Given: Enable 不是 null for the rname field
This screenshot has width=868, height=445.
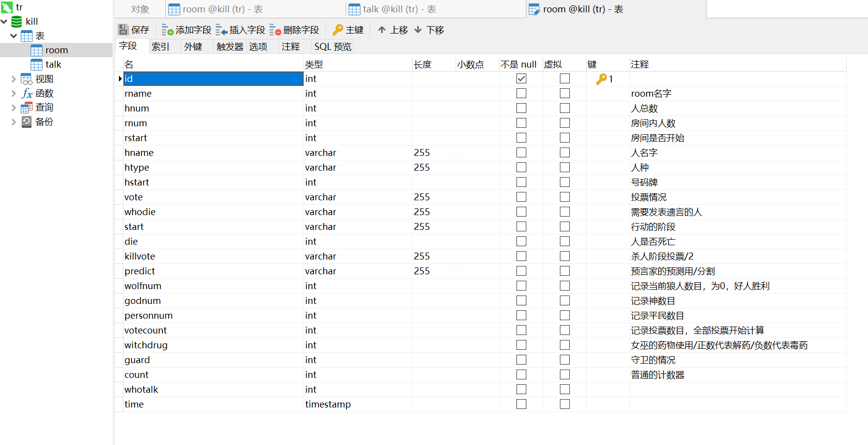Looking at the screenshot, I should [521, 93].
